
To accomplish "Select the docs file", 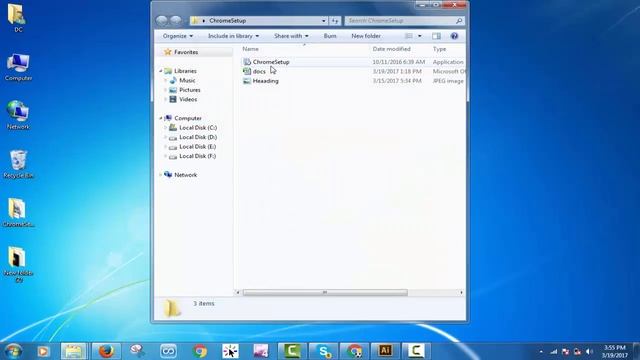I will tap(259, 71).
